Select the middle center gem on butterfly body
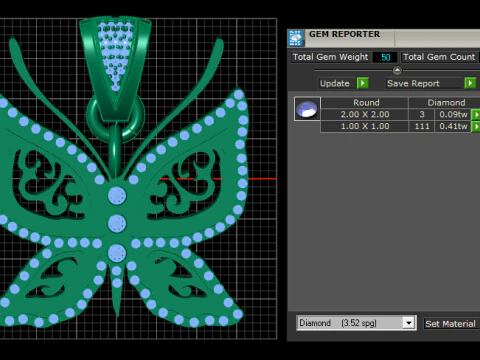The image size is (480, 360). tap(117, 223)
